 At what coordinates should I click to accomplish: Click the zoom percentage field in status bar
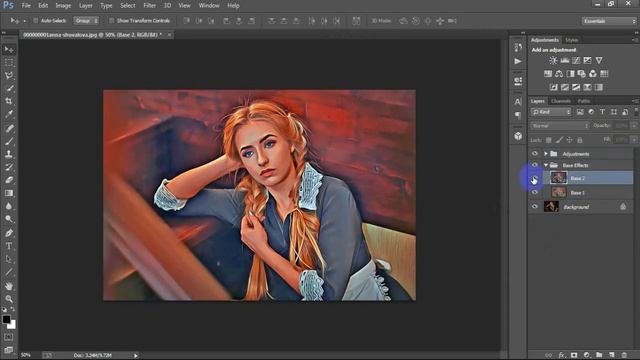[26, 356]
